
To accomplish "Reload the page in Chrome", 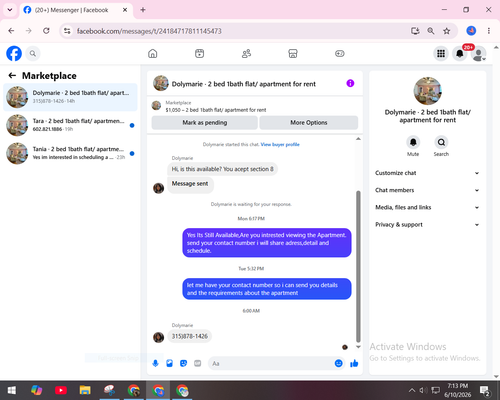I will [x=46, y=31].
